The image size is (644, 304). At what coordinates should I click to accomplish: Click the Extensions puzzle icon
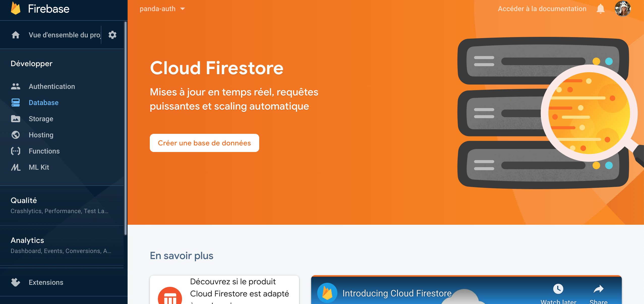[16, 282]
